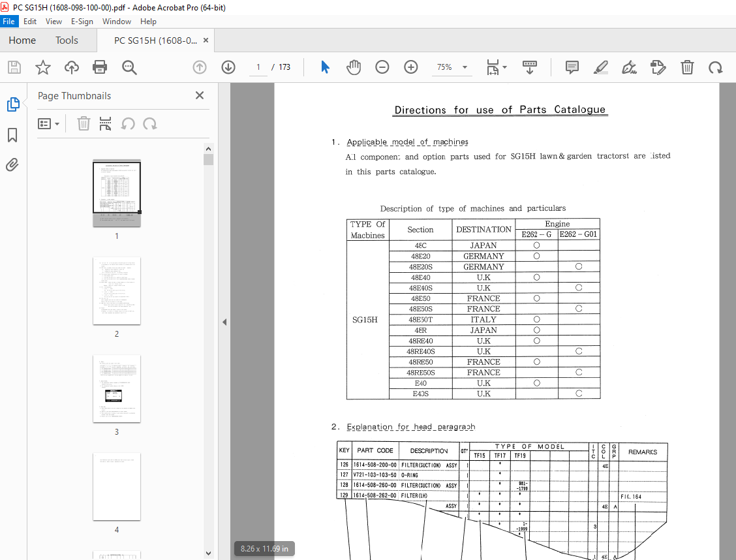This screenshot has height=560, width=736.
Task: Collapse the navigation pane with arrow
Action: pyautogui.click(x=224, y=322)
